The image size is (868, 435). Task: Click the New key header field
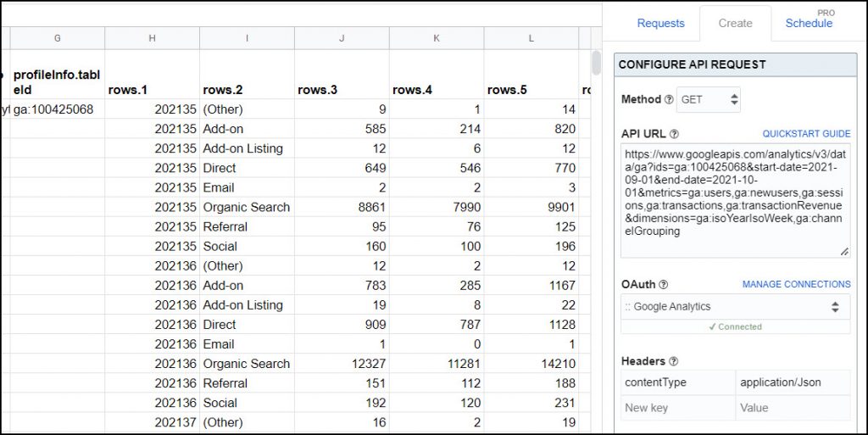click(x=678, y=408)
